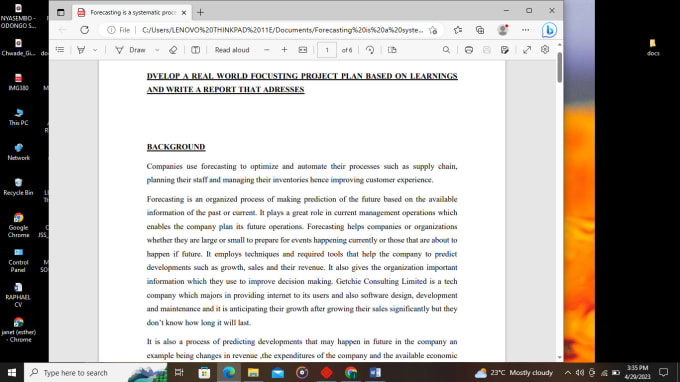Open File Explorer from taskbar

coord(253,372)
